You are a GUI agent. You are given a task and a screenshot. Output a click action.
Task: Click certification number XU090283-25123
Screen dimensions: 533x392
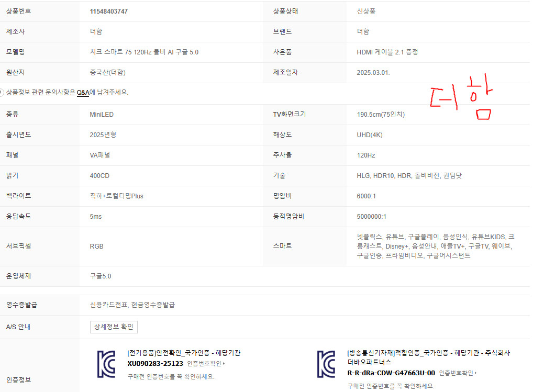click(x=156, y=363)
